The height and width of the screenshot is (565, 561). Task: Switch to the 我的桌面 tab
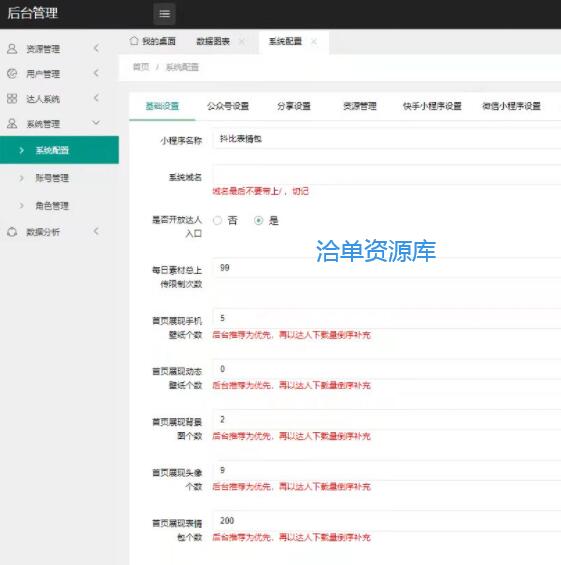pos(153,41)
